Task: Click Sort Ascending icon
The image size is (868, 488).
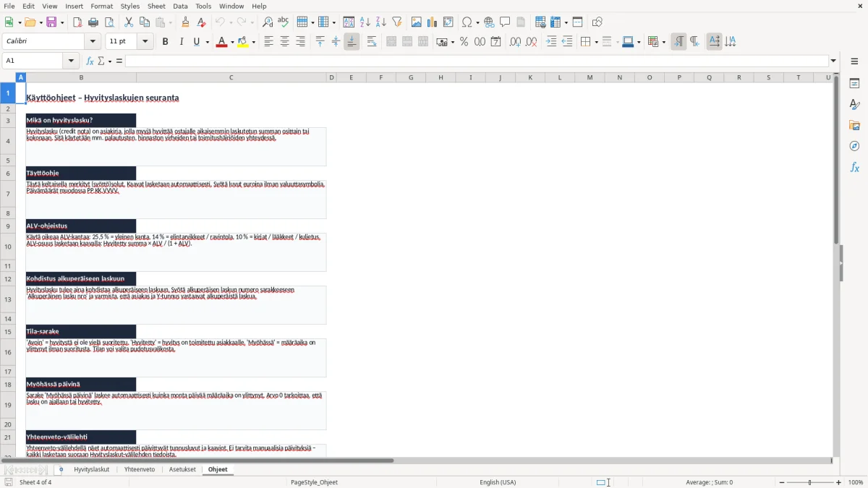Action: point(365,22)
